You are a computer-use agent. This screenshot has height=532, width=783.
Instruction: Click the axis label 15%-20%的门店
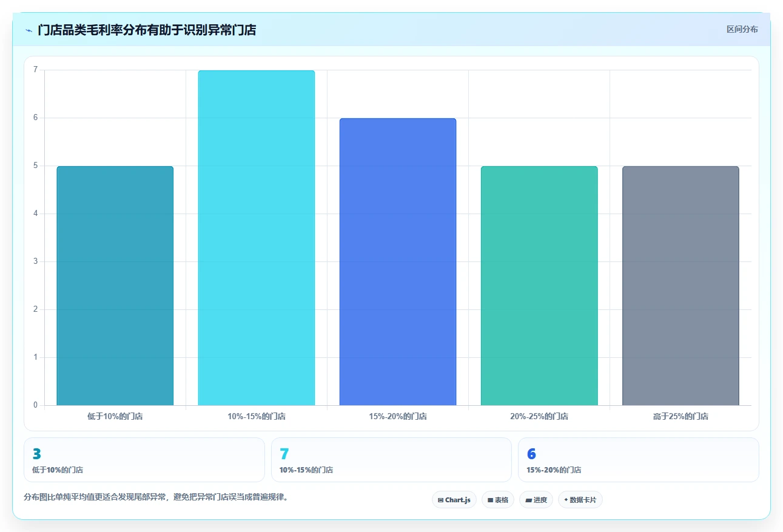click(x=398, y=417)
